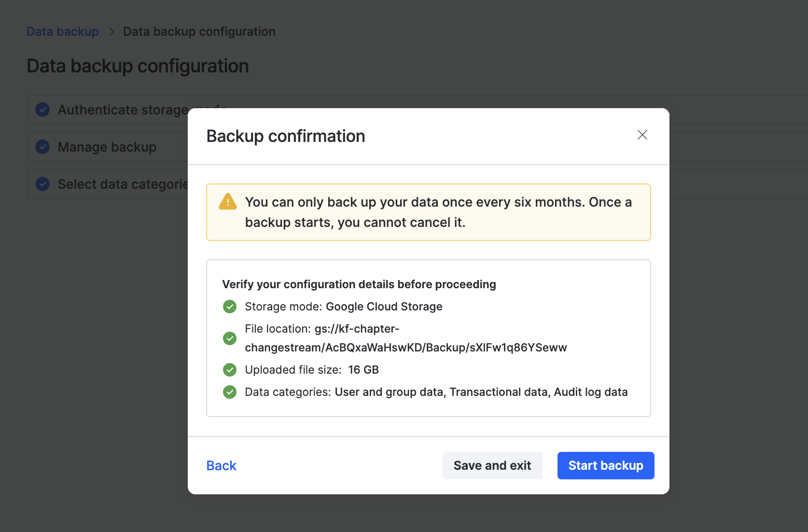The height and width of the screenshot is (532, 808).
Task: Click the Google Cloud Storage value
Action: tap(384, 307)
